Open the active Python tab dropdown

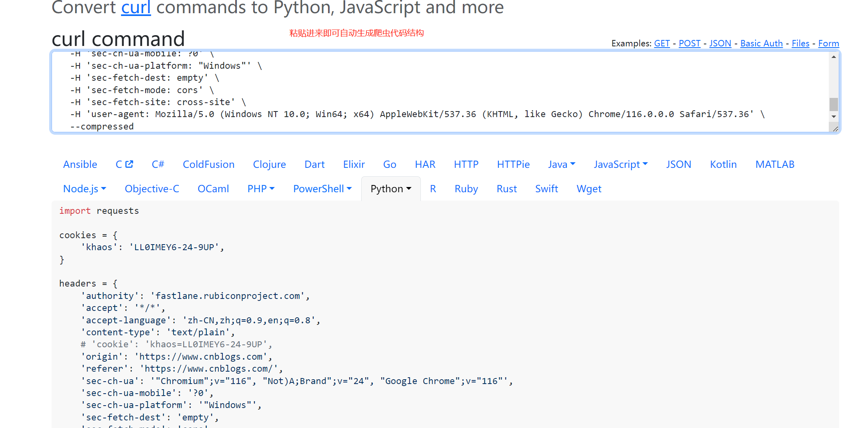tap(391, 189)
